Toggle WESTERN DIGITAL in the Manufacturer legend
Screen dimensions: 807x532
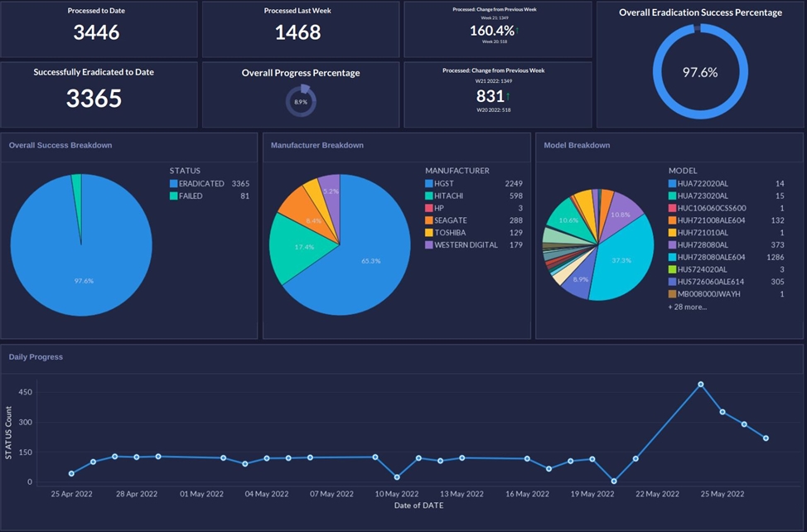466,245
